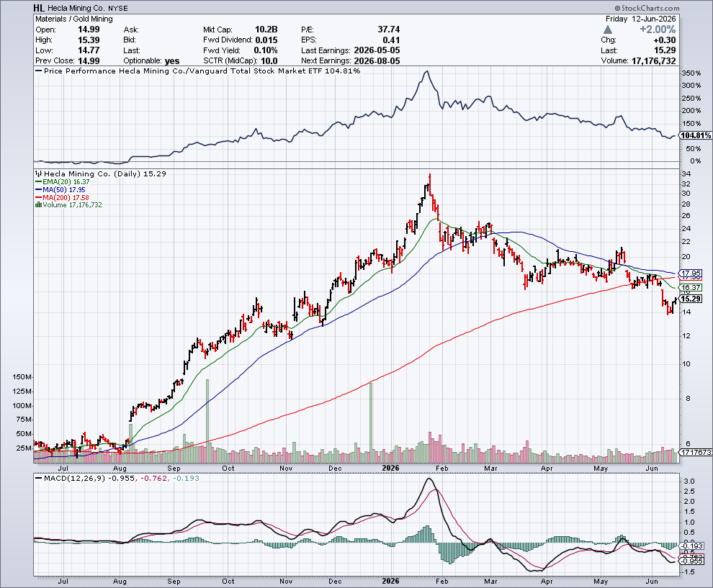Click the +2.00% percent change value
This screenshot has height=588, width=713.
(658, 30)
